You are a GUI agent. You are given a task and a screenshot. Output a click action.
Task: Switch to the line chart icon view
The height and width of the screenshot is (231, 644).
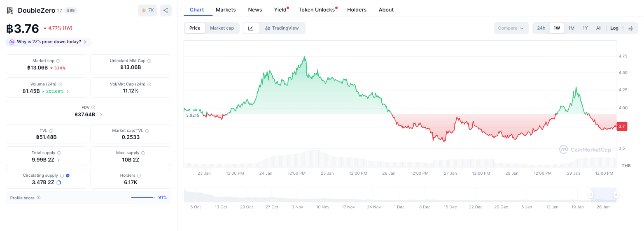[251, 28]
